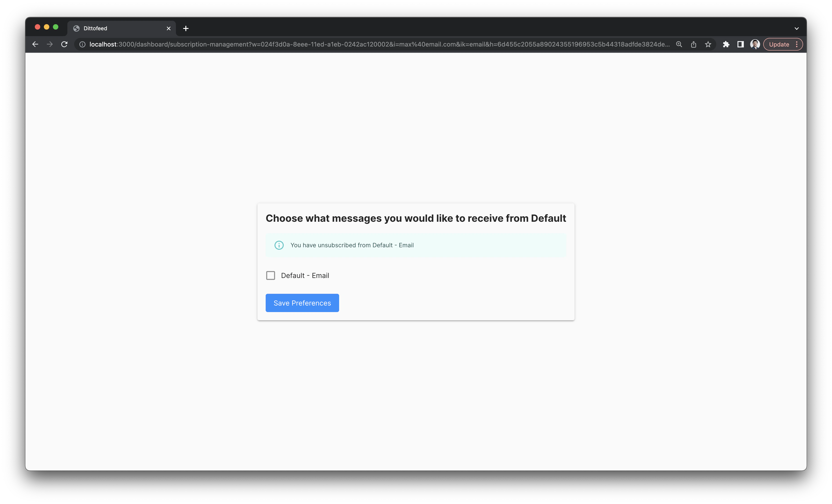Navigate back using the back arrow
The height and width of the screenshot is (504, 832).
coord(35,44)
